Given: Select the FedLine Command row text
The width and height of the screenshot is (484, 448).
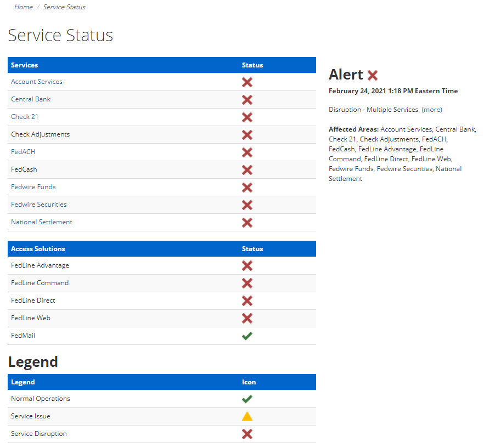Looking at the screenshot, I should click(x=40, y=283).
